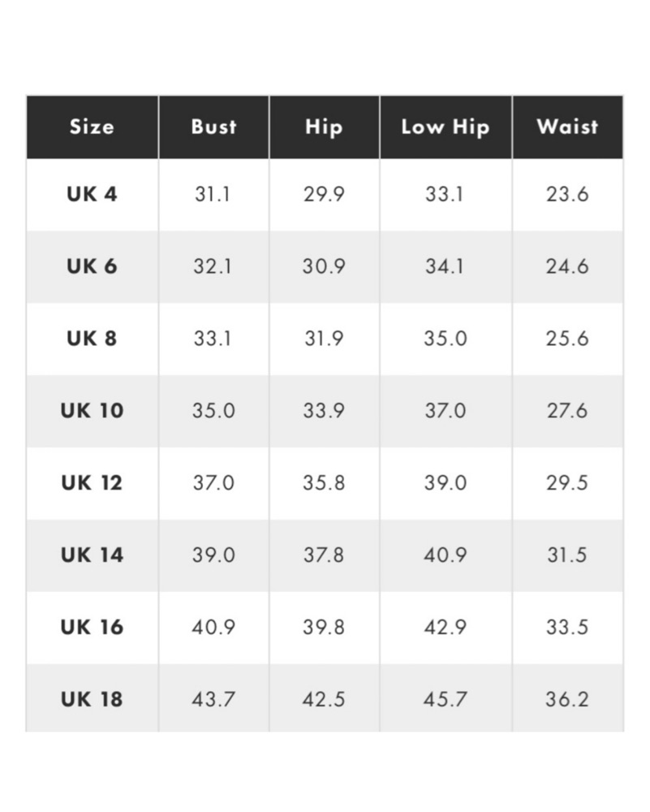
Task: Select bust value 40.9 for UK 16
Action: point(213,627)
